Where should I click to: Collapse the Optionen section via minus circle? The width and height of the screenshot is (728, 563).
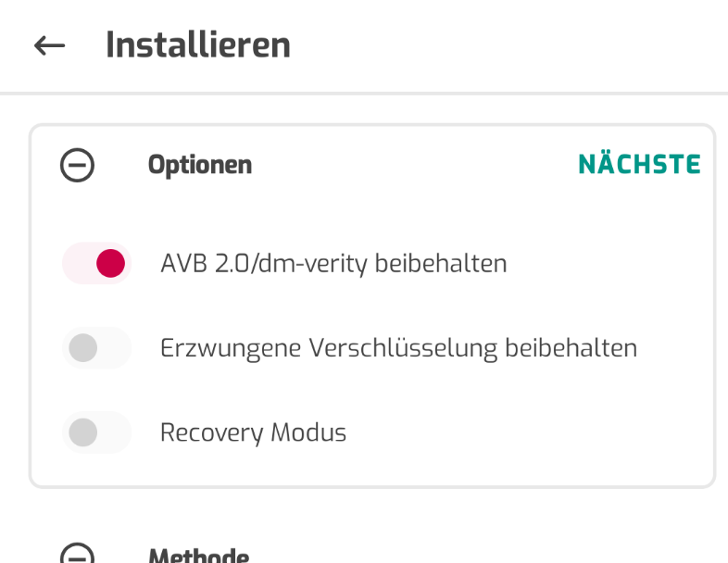pyautogui.click(x=77, y=165)
